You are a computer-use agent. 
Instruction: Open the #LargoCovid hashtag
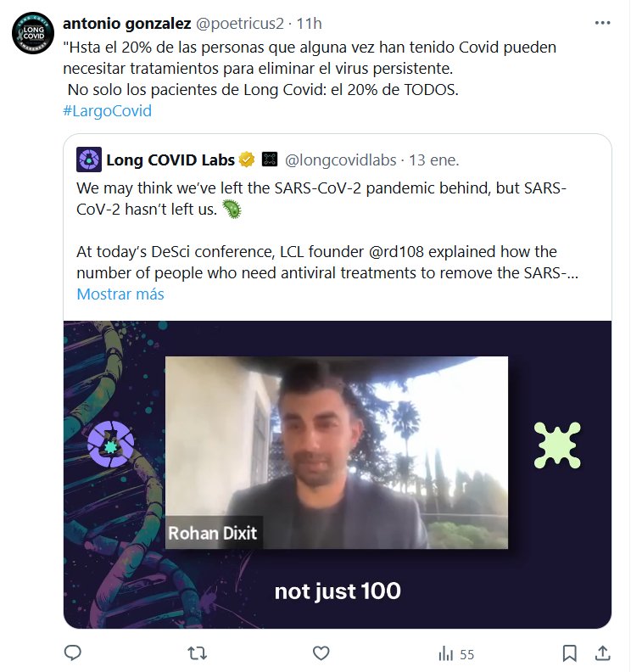point(107,111)
